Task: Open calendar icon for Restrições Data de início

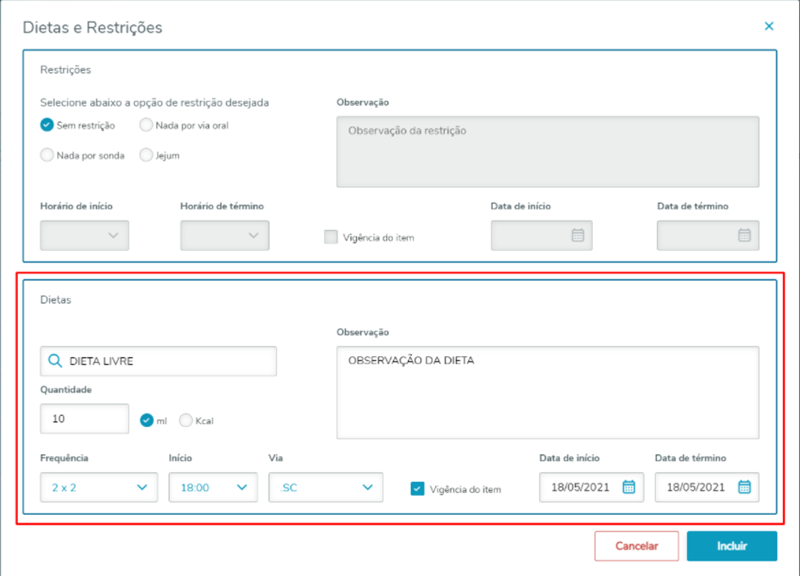Action: pos(578,235)
